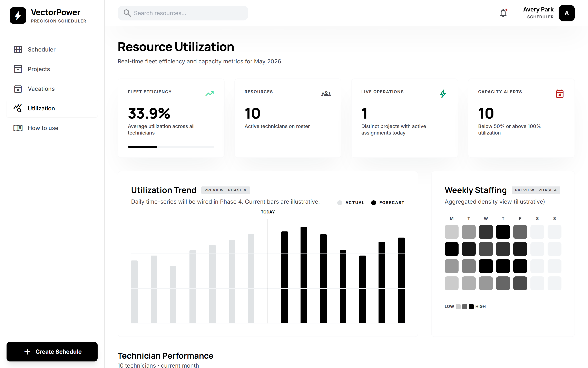Open the Vacations section
This screenshot has height=368, width=588.
pyautogui.click(x=52, y=89)
